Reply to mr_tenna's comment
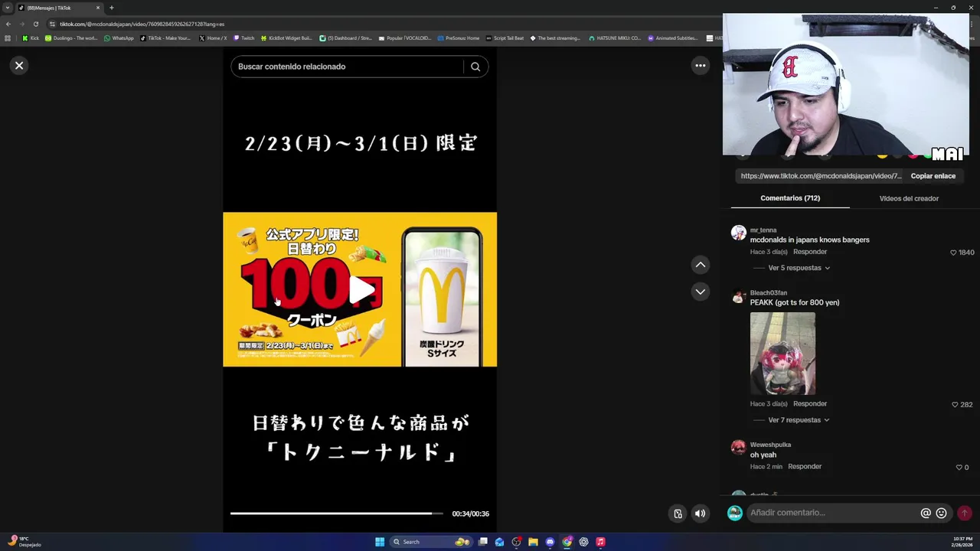 coord(810,252)
